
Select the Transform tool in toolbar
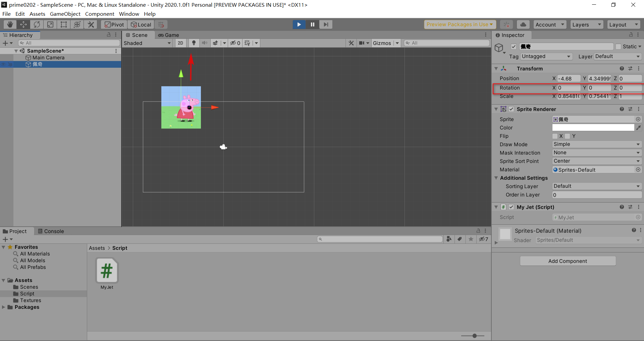tap(77, 24)
